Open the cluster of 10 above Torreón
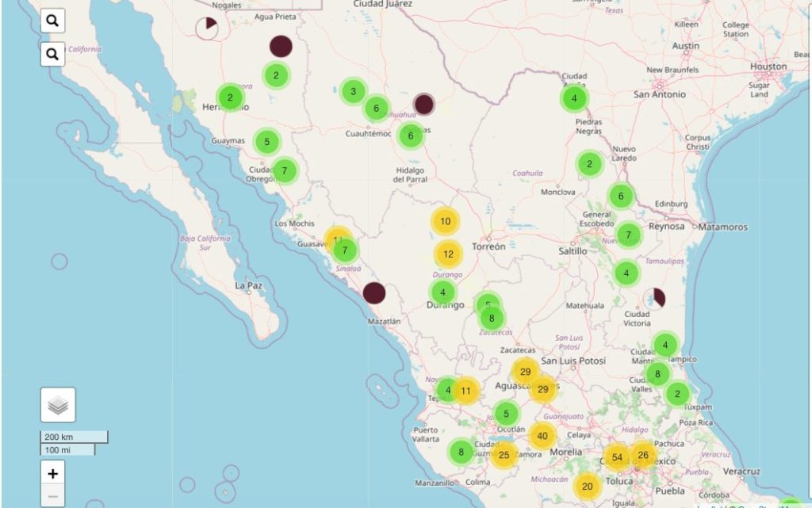812x508 pixels. (446, 221)
